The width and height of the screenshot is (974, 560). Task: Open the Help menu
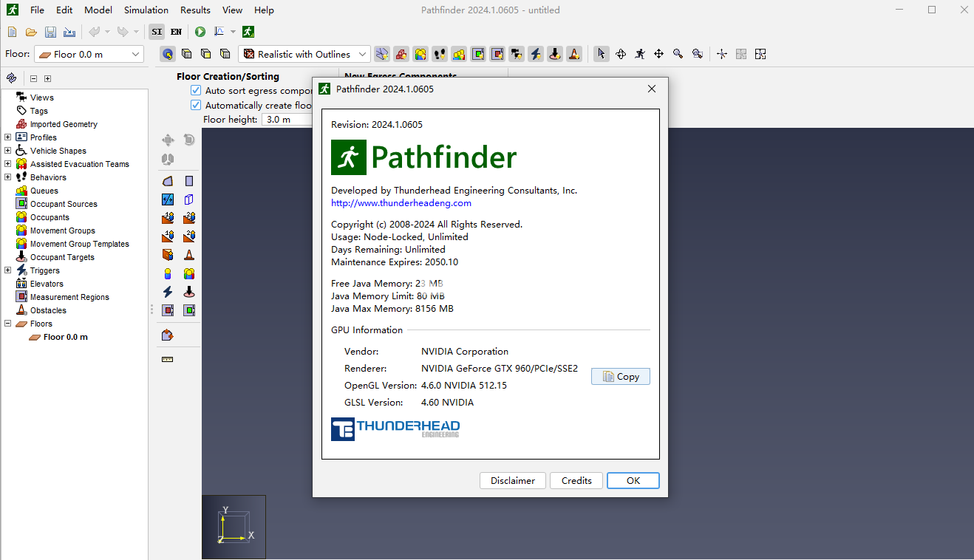point(264,10)
